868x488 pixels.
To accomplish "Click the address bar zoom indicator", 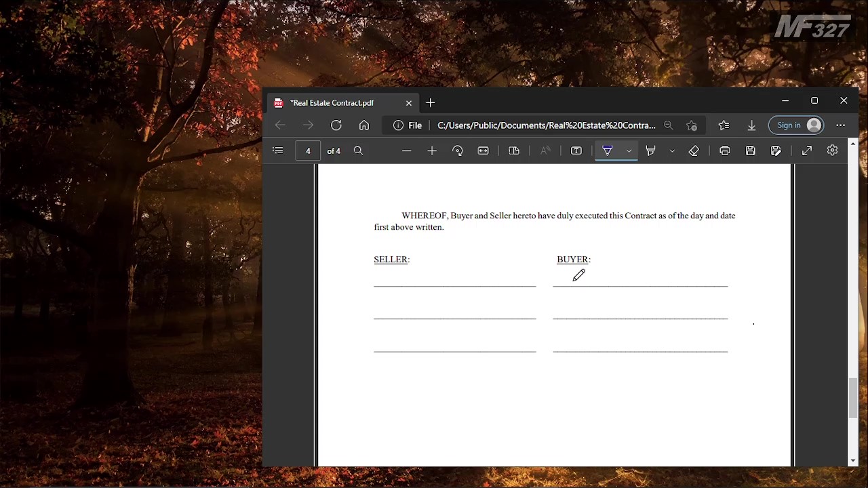I will pyautogui.click(x=669, y=125).
